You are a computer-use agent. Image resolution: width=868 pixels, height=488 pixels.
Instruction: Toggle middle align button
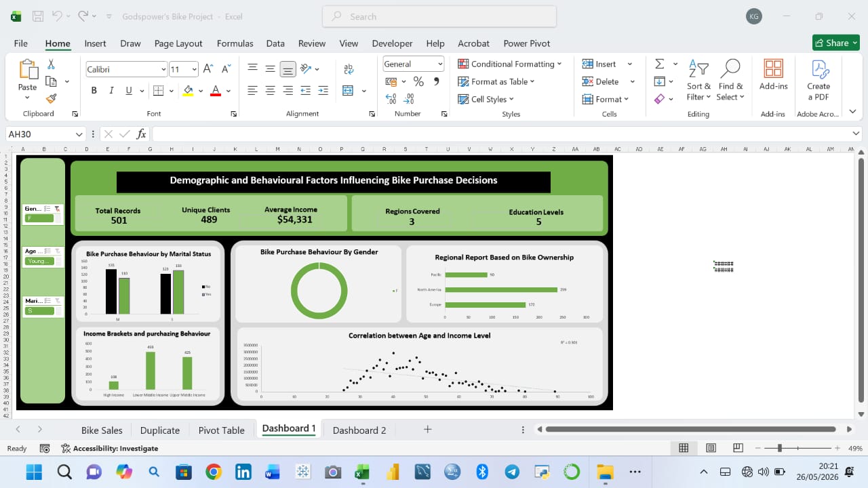coord(270,69)
